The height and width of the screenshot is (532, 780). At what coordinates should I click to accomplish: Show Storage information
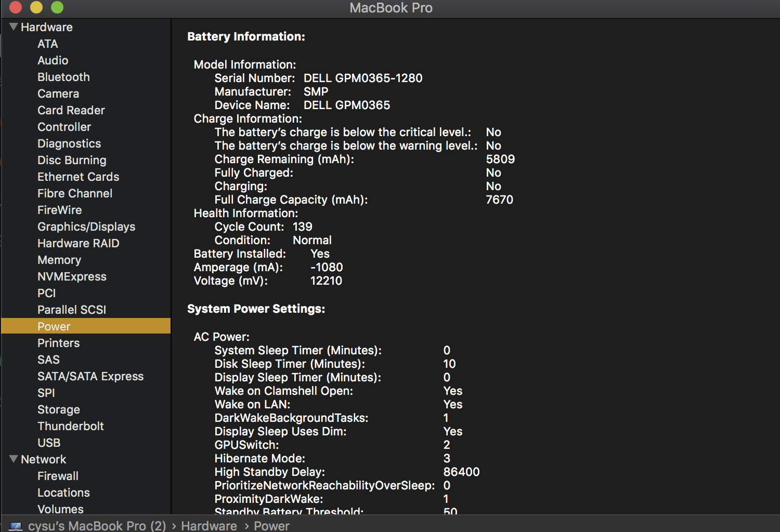pyautogui.click(x=59, y=409)
